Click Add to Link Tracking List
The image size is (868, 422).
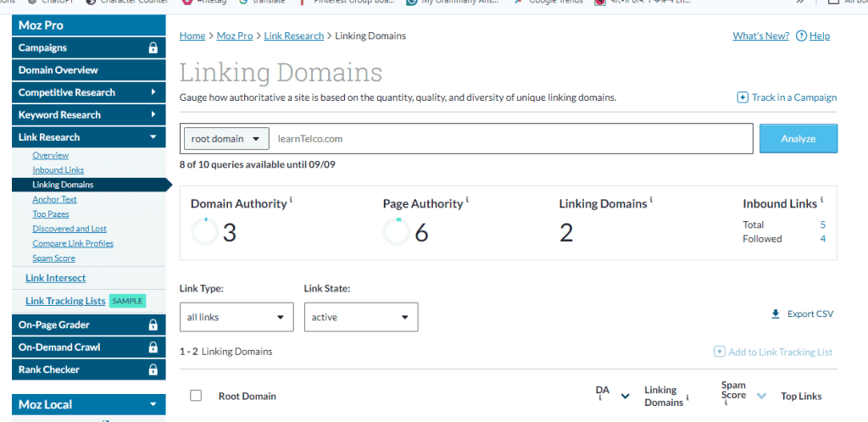coord(781,352)
